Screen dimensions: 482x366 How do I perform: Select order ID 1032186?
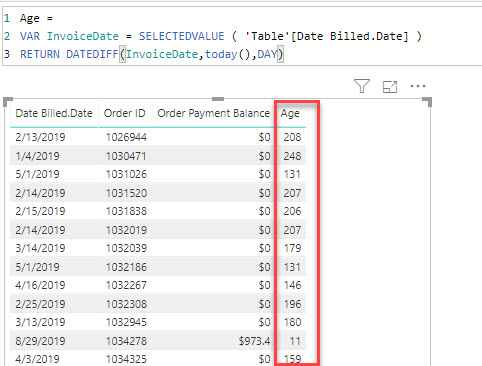(x=126, y=267)
